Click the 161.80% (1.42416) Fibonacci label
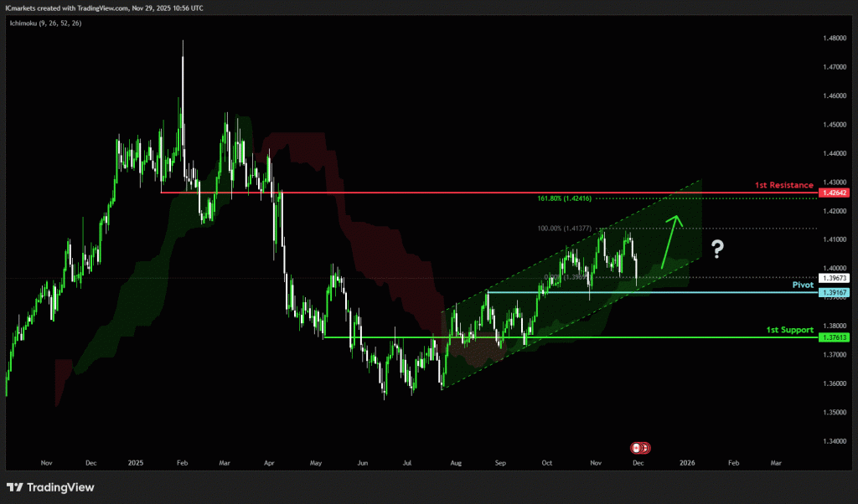The height and width of the screenshot is (504, 858). (x=565, y=199)
